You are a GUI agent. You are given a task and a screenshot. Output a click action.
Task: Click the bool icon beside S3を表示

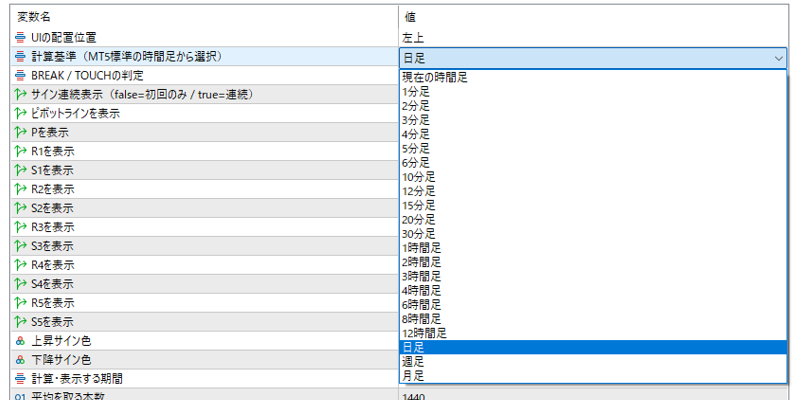[x=20, y=246]
